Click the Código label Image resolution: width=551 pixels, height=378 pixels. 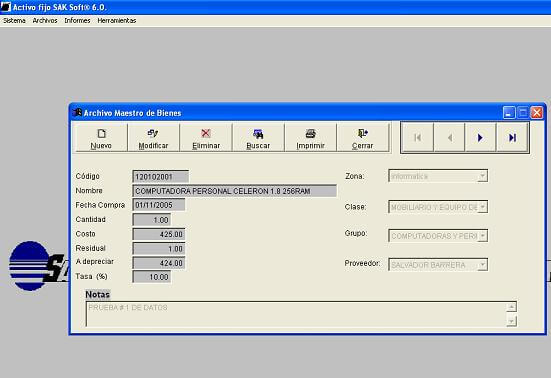[87, 176]
